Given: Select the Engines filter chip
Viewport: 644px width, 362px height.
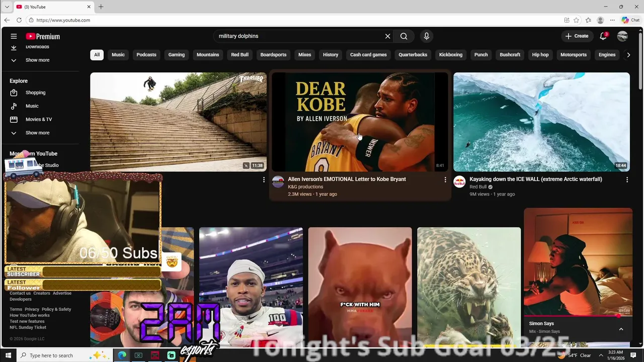Looking at the screenshot, I should tap(607, 55).
